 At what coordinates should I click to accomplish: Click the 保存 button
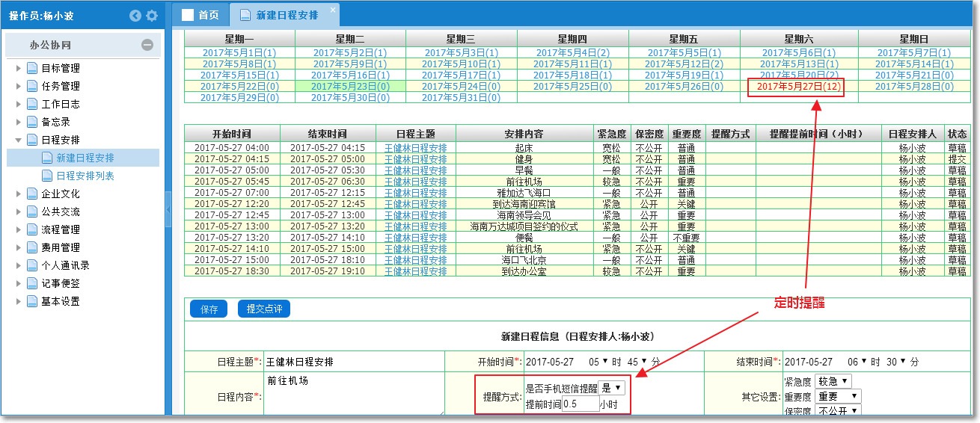tap(209, 309)
